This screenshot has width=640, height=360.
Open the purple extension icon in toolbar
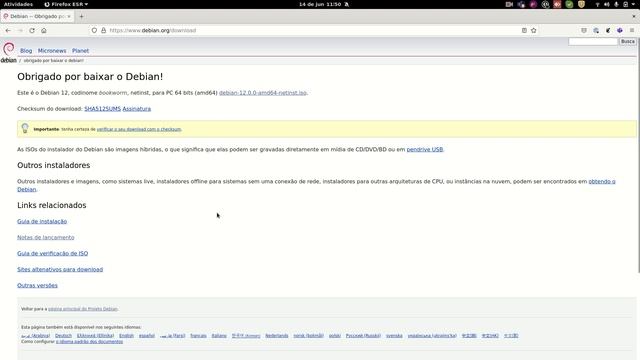620,31
